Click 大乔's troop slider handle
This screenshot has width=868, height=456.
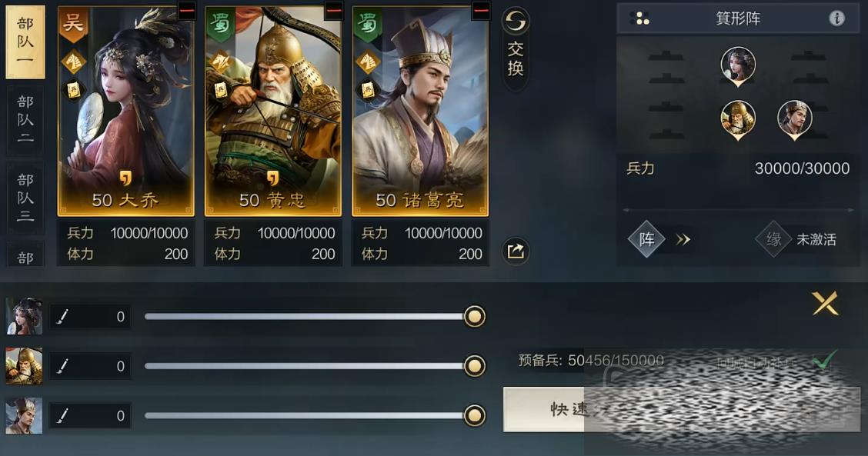click(x=475, y=317)
